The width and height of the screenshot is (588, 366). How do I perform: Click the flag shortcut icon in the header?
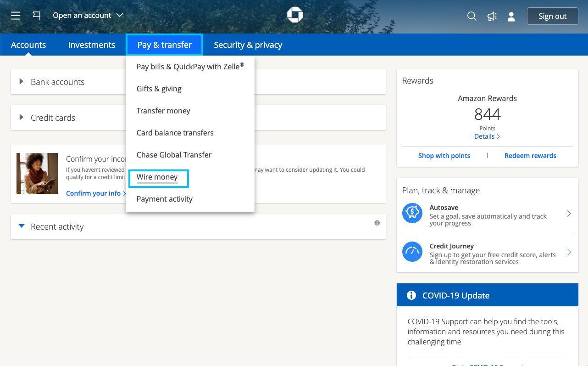36,15
